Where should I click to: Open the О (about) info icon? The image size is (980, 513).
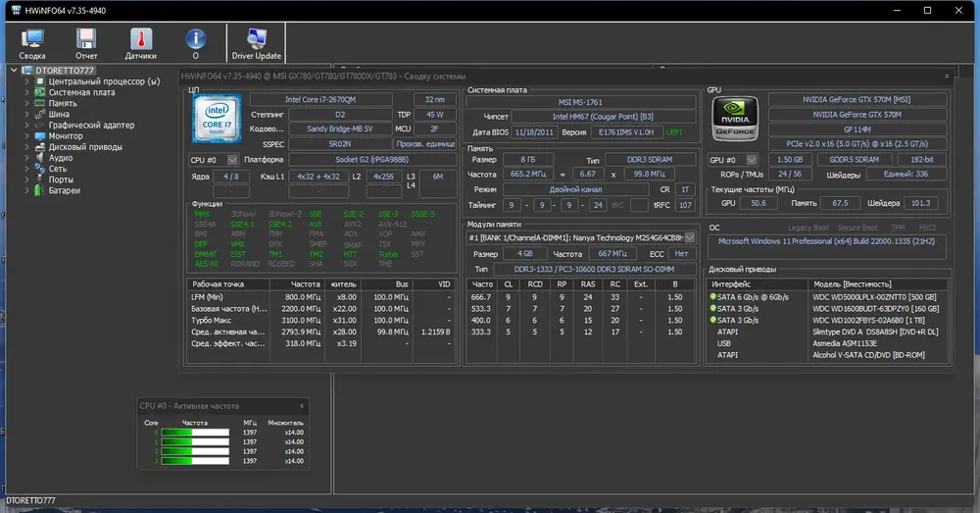(x=196, y=44)
